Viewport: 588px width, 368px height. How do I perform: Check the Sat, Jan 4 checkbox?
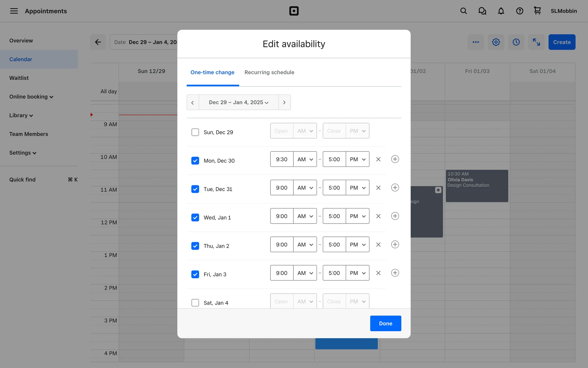pos(195,303)
